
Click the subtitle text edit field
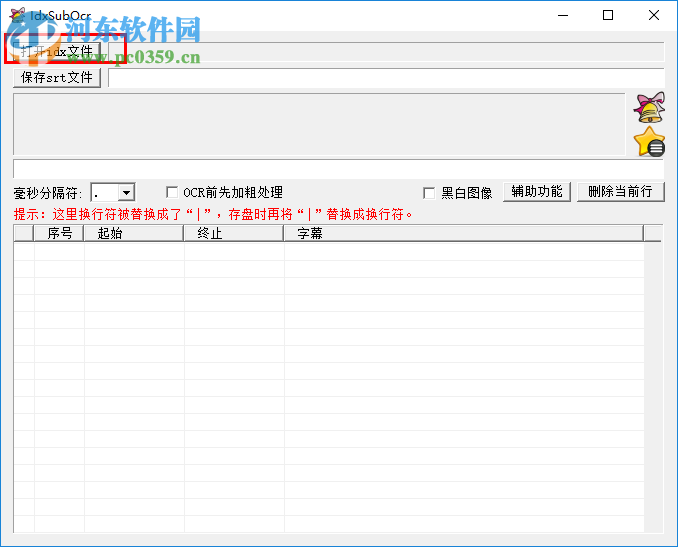click(338, 169)
